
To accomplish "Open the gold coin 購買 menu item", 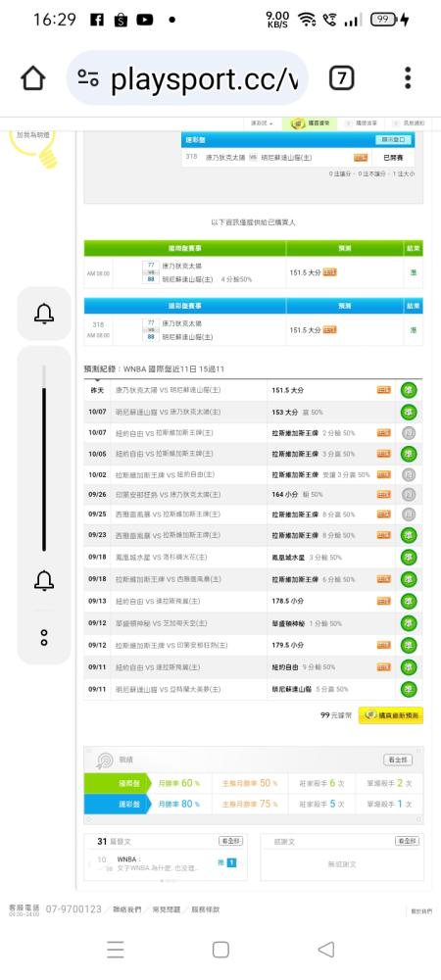I will pos(310,123).
